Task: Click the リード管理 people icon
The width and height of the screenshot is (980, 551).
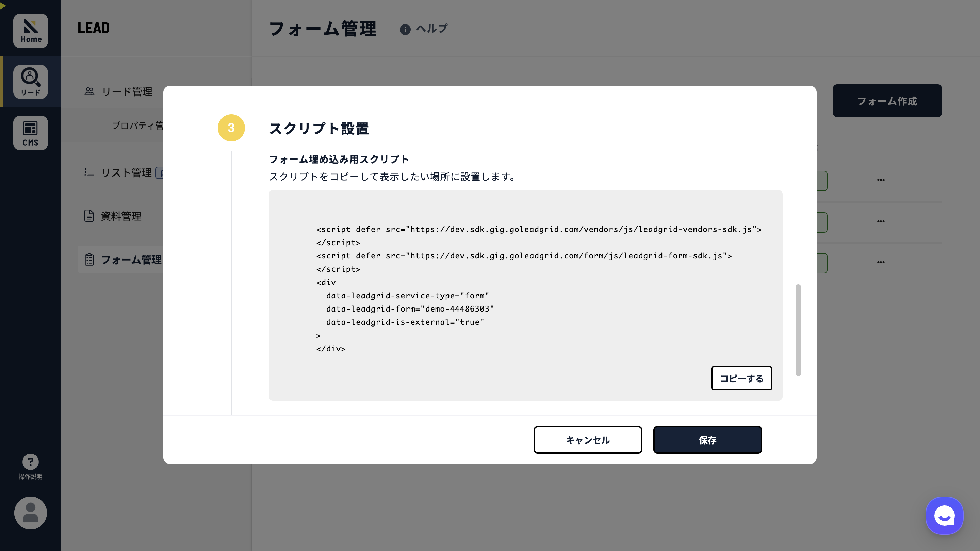Action: tap(89, 91)
